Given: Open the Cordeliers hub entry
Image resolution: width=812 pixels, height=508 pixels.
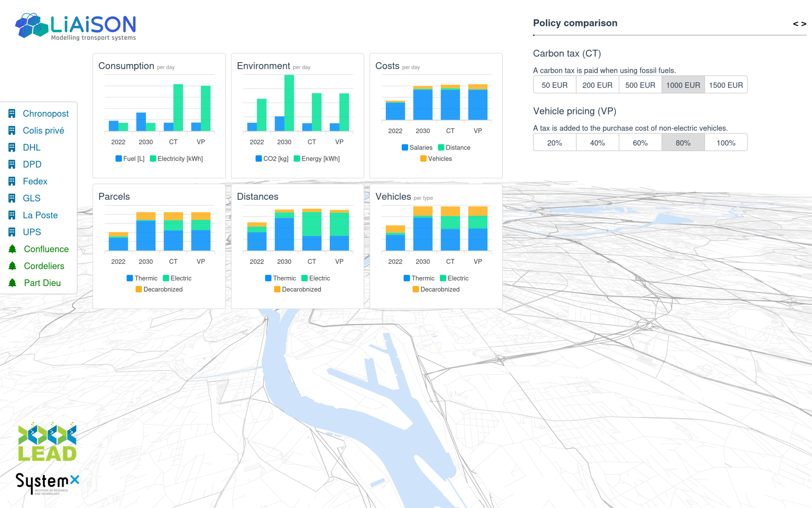Looking at the screenshot, I should click(44, 266).
